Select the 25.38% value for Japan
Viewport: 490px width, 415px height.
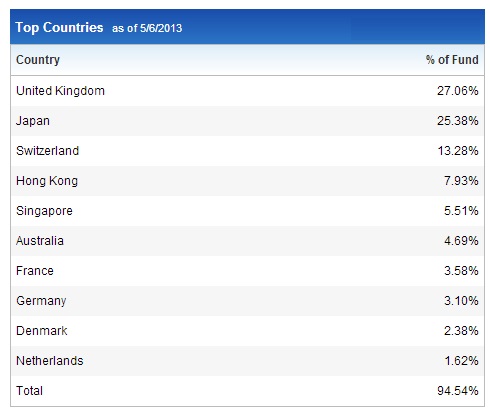[x=458, y=121]
